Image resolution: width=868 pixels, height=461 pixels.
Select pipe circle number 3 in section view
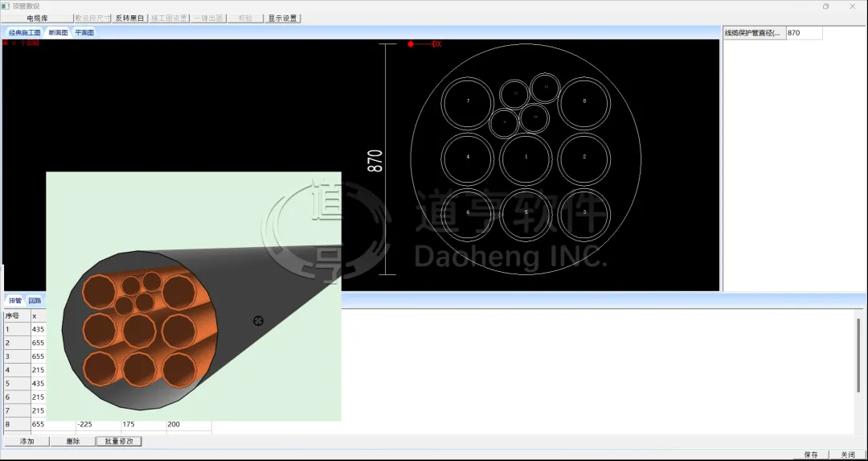pyautogui.click(x=584, y=212)
